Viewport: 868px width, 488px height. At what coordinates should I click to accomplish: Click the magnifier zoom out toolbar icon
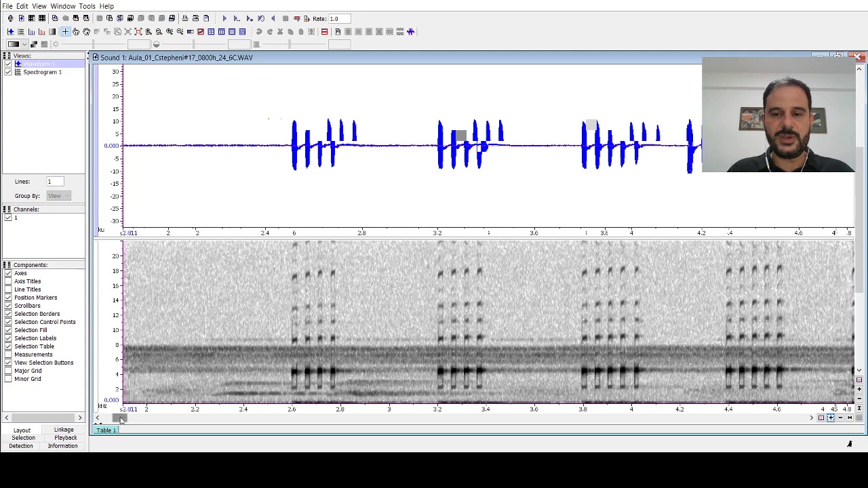(159, 32)
